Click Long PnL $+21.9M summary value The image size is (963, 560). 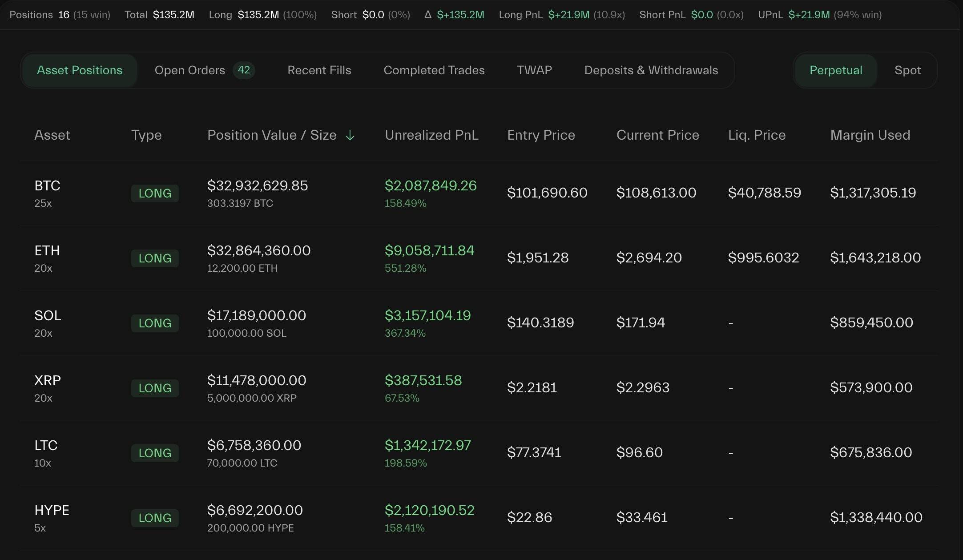click(568, 15)
